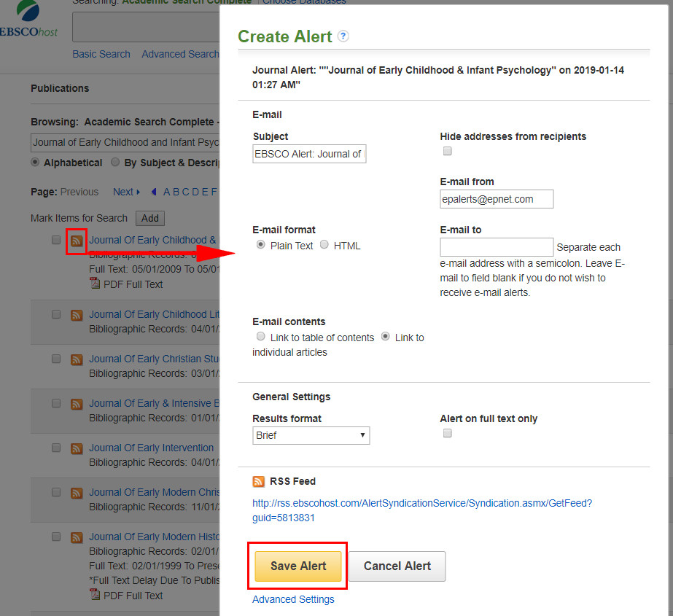Image resolution: width=673 pixels, height=616 pixels.
Task: Open the Basic Search tab
Action: tap(101, 54)
